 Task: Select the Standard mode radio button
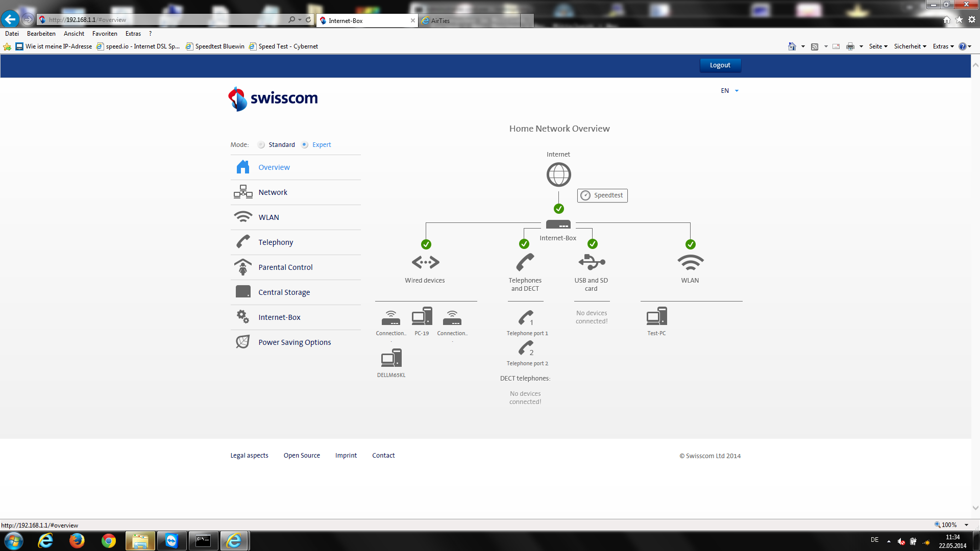[x=261, y=145]
